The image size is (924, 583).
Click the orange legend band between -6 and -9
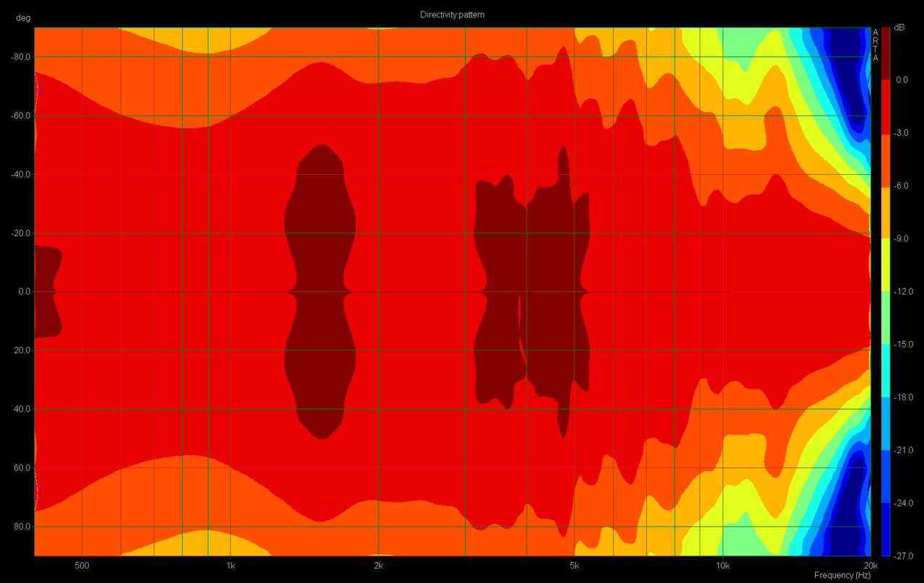pyautogui.click(x=886, y=212)
